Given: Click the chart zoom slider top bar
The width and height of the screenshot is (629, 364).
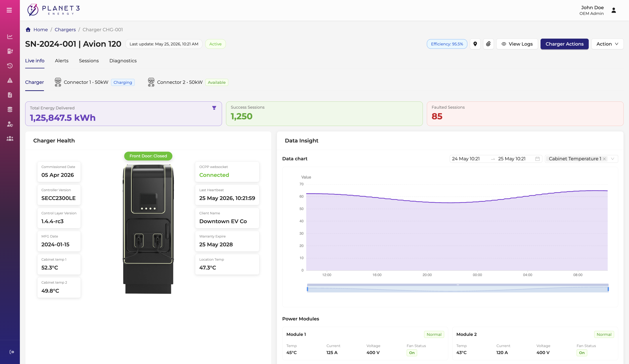Looking at the screenshot, I should 458,285.
